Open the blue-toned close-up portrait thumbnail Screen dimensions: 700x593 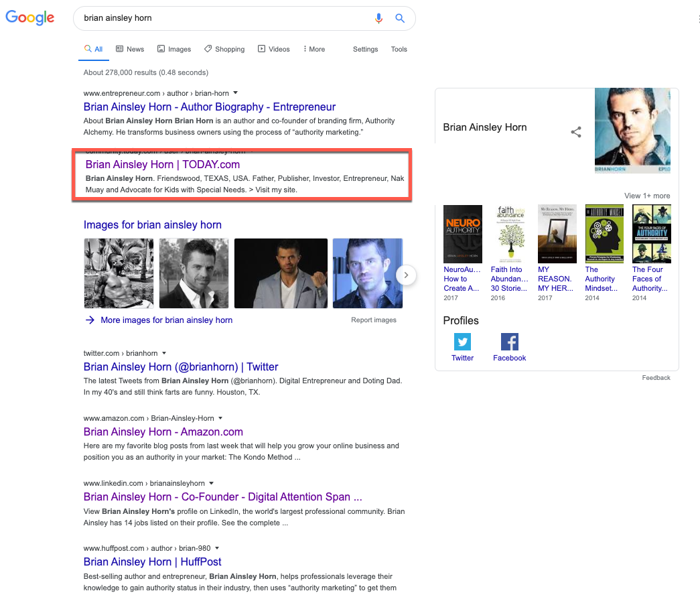coord(368,273)
